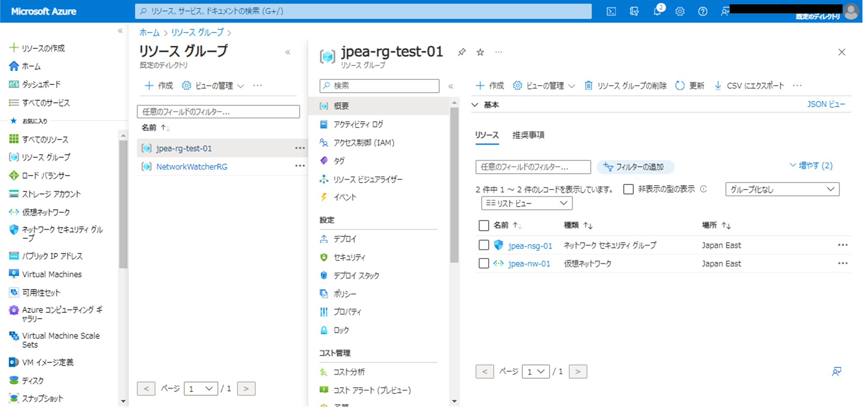The image size is (868, 407).
Task: Click 更新 refresh button
Action: pyautogui.click(x=689, y=86)
